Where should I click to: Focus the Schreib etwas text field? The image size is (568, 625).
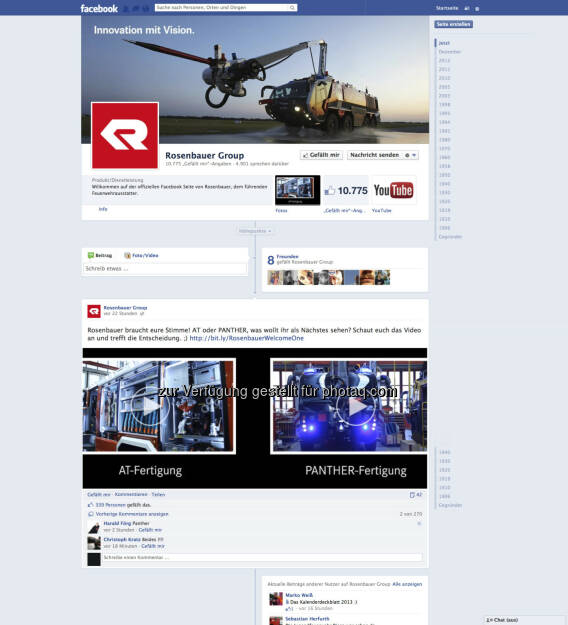[x=165, y=269]
